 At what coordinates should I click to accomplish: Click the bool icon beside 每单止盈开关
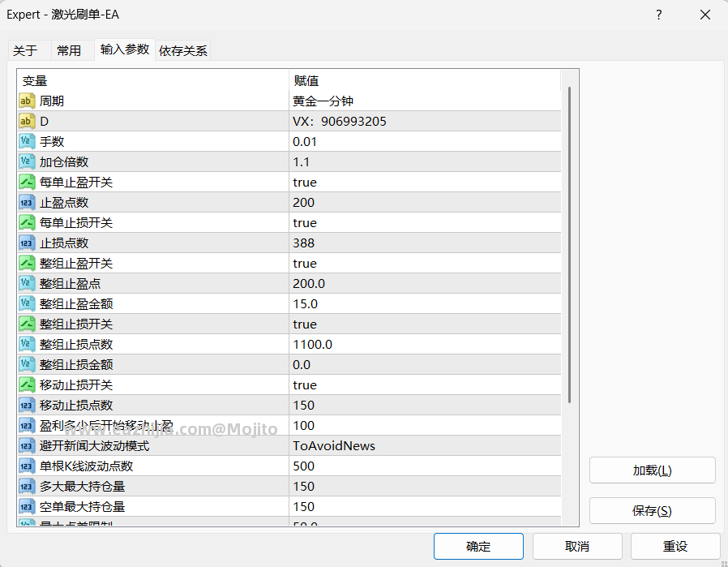pos(27,182)
